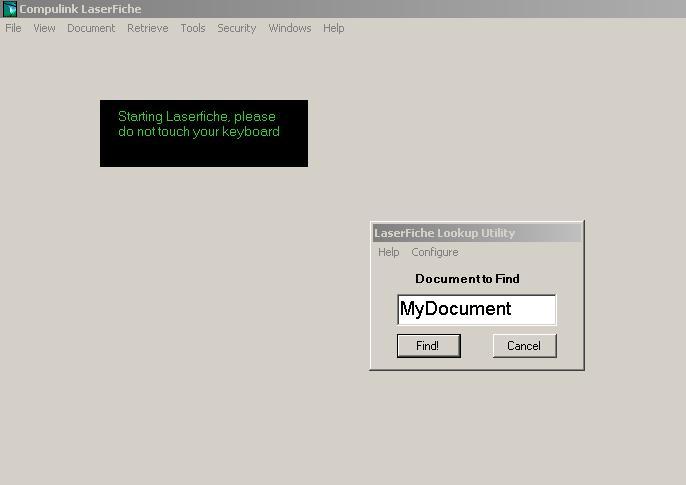The image size is (686, 485).
Task: Open the Retrieve menu
Action: tap(147, 28)
